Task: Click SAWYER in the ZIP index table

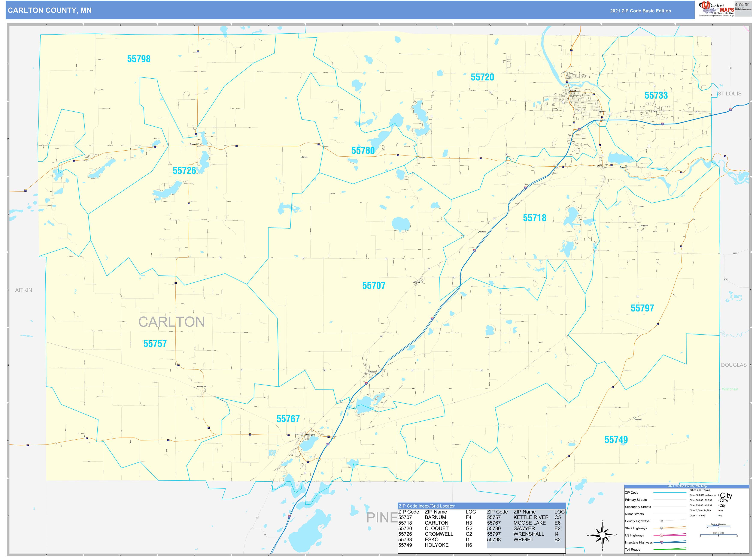Action: tap(524, 528)
